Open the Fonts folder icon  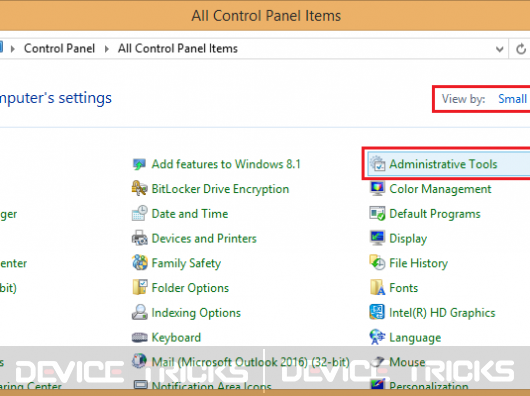tap(377, 287)
